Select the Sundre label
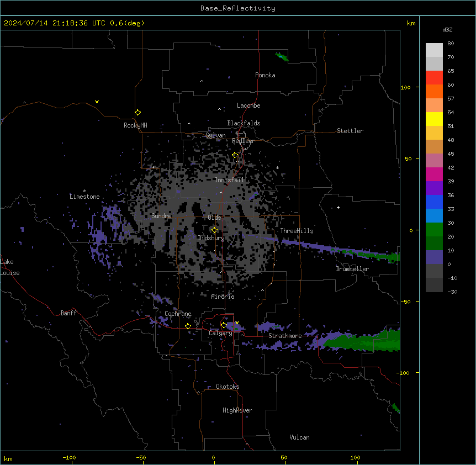 coord(161,216)
